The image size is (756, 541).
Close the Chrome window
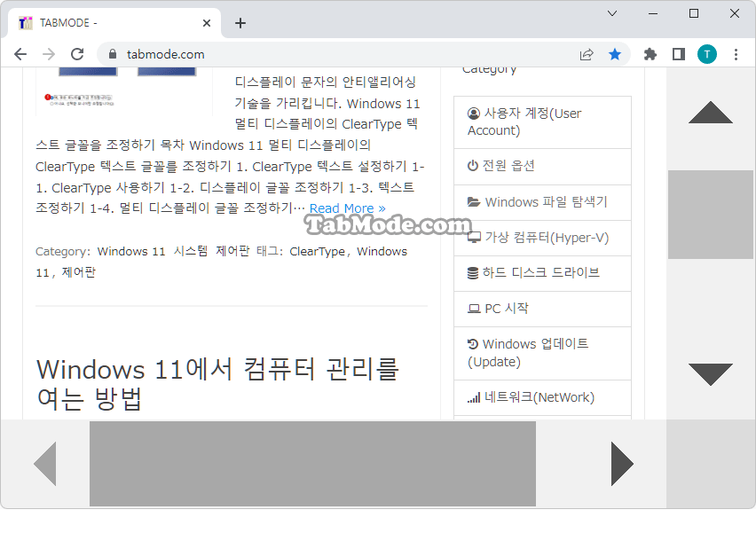[735, 13]
